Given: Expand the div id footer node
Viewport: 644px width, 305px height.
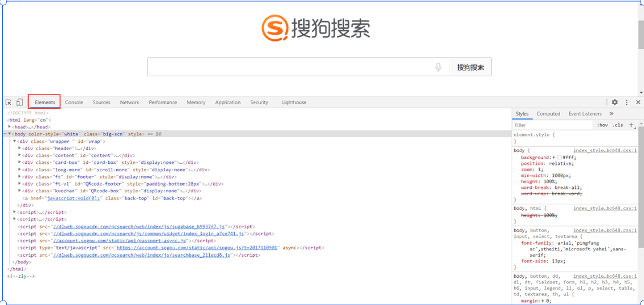Looking at the screenshot, I should (20, 177).
